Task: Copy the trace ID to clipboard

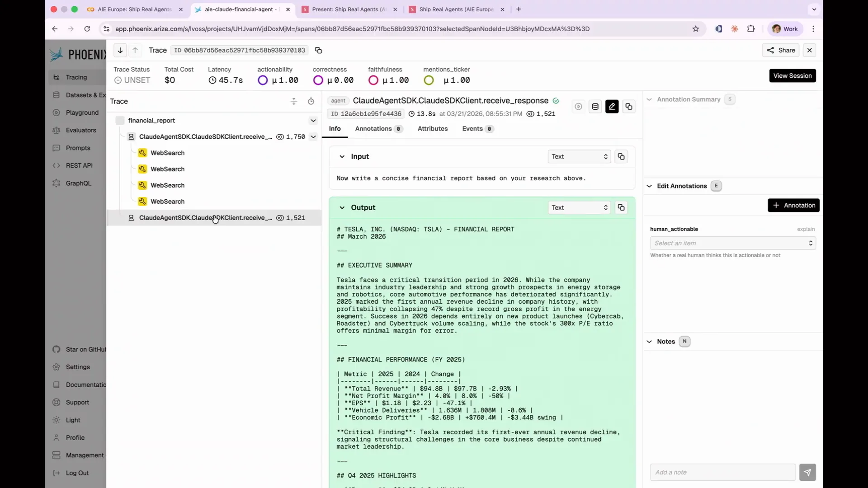Action: pos(318,50)
